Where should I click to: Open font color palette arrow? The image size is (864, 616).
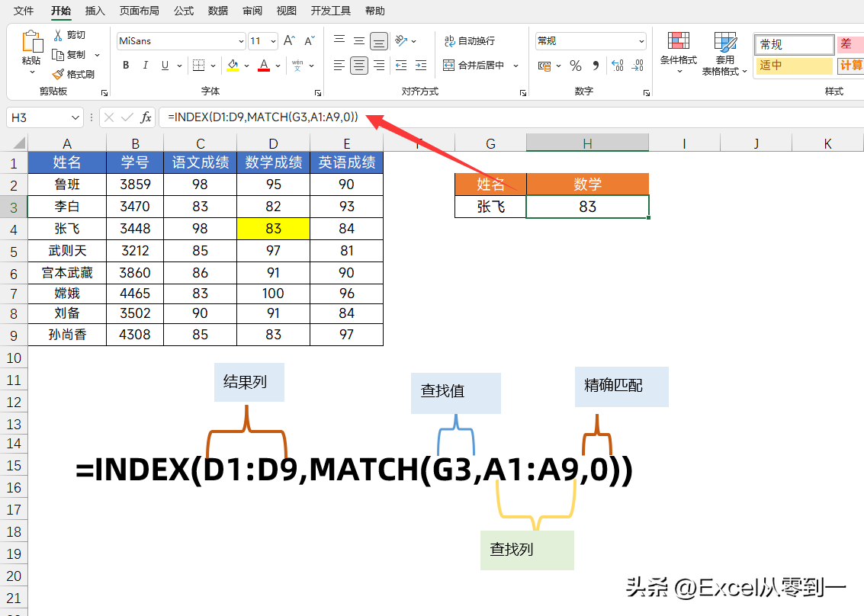click(278, 66)
